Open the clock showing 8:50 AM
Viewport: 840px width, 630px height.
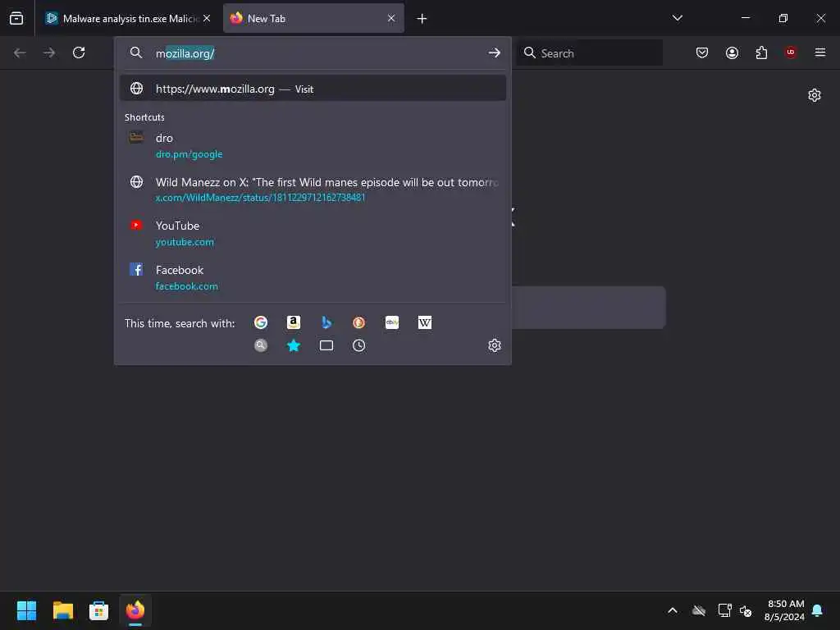(x=784, y=610)
